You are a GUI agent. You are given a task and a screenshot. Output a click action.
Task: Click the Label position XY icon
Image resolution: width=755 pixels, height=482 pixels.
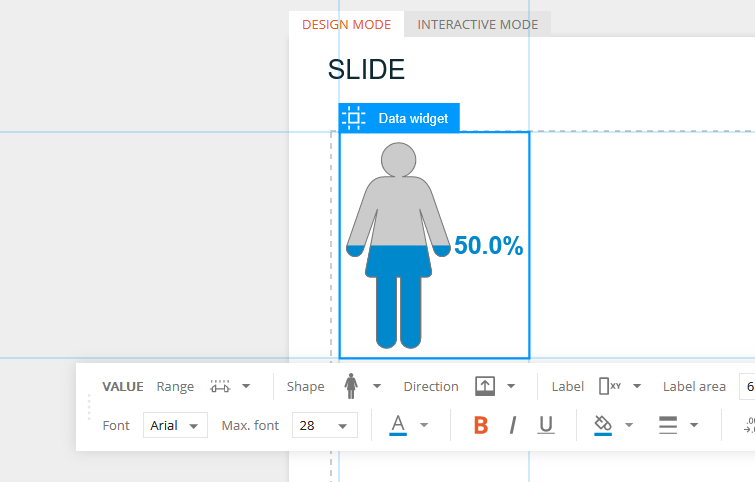point(610,386)
